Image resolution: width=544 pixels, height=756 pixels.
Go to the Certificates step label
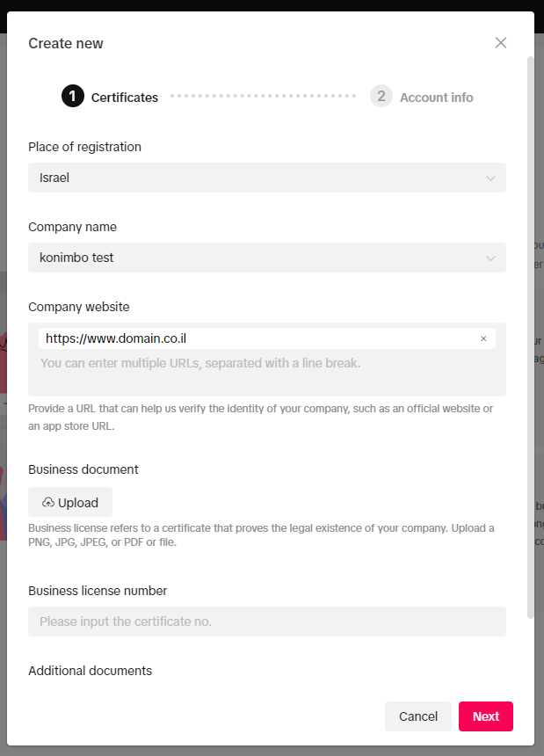124,98
